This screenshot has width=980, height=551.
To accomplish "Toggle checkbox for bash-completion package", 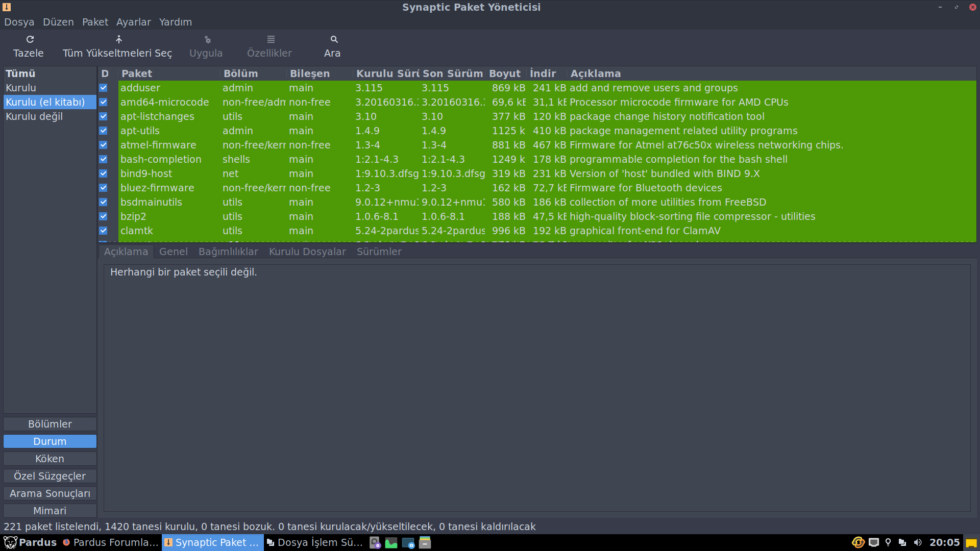I will [x=104, y=160].
